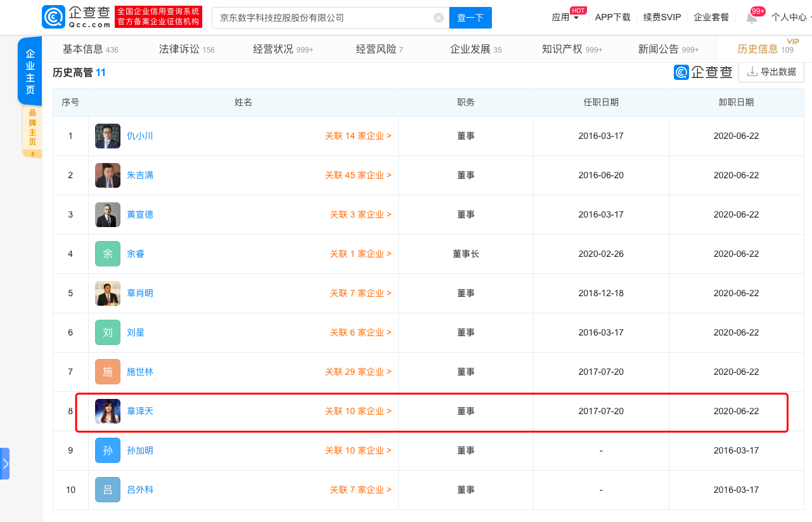Open 朱吉满's avatar photo

108,175
